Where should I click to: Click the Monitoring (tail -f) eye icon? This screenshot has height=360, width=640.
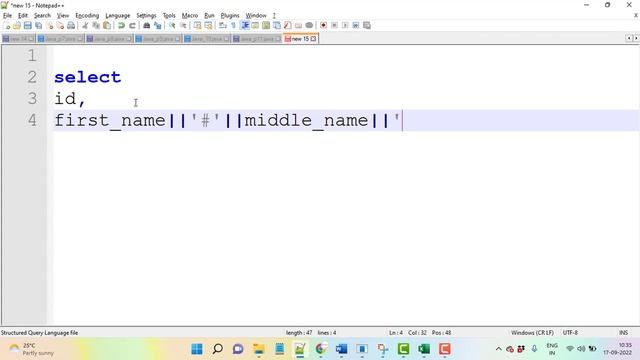pos(309,25)
